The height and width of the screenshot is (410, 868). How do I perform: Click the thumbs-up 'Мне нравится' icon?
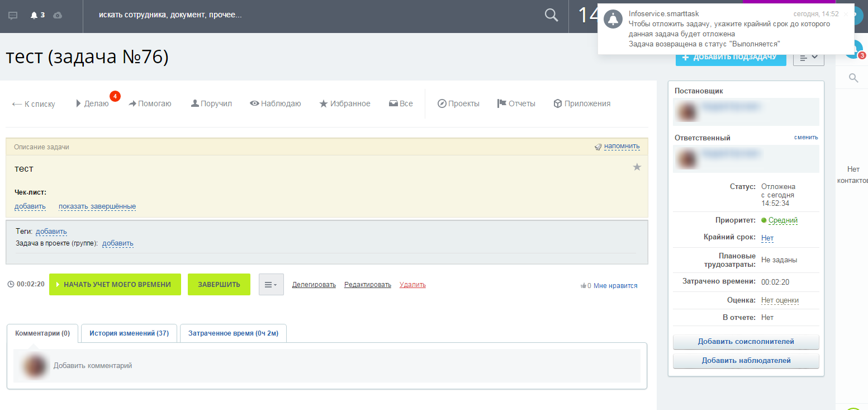click(584, 286)
